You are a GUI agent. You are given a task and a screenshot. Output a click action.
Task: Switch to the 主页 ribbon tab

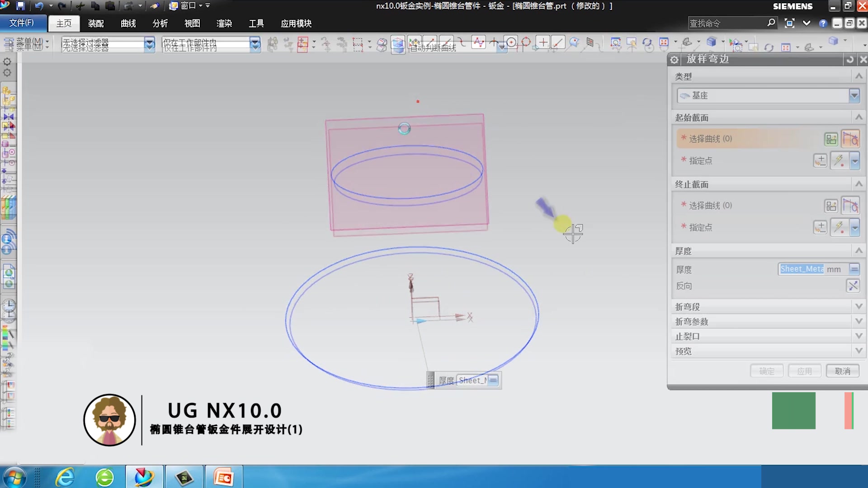tap(64, 23)
